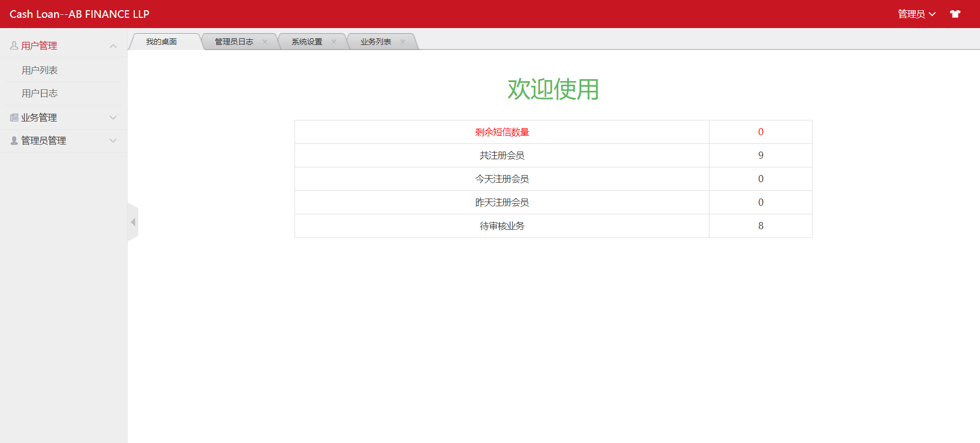Click value 8 for 待审核业务

pos(761,226)
